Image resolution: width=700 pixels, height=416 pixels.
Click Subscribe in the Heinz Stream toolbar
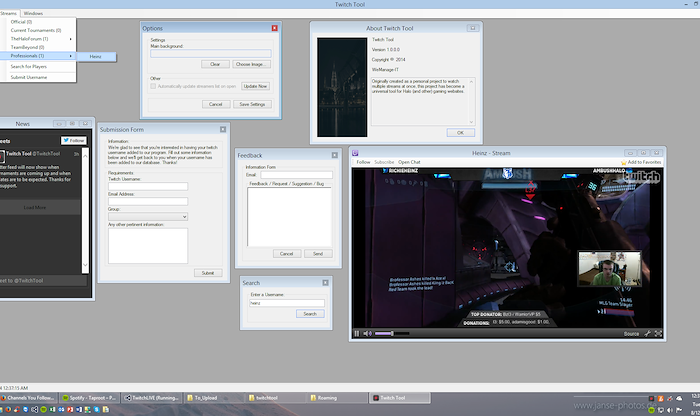[x=384, y=162]
